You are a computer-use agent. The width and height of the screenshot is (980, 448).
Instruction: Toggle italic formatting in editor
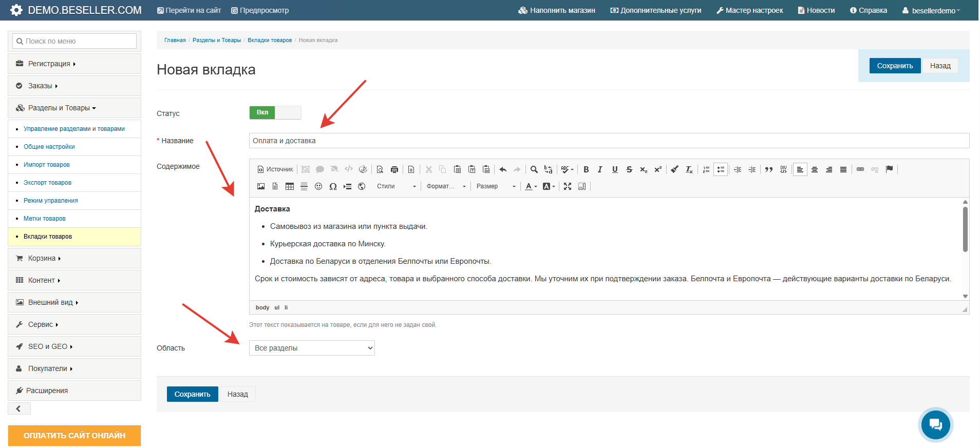pos(600,169)
